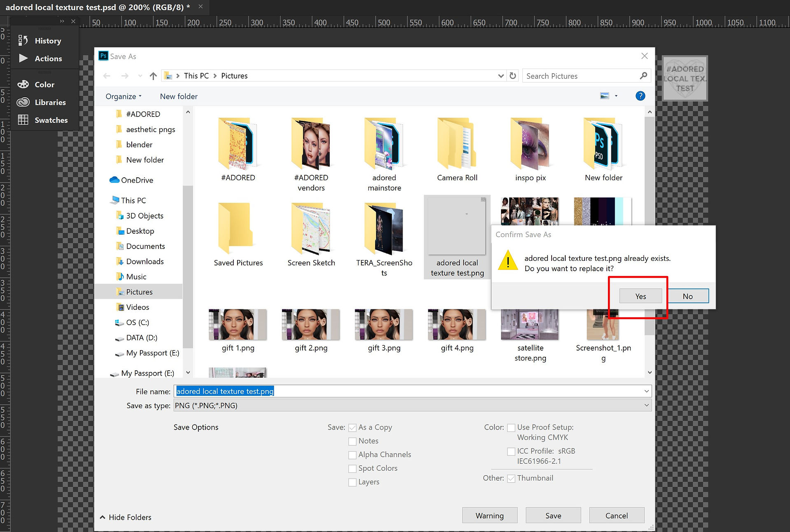Select Music in the navigation pane
Image resolution: width=790 pixels, height=532 pixels.
(x=136, y=276)
